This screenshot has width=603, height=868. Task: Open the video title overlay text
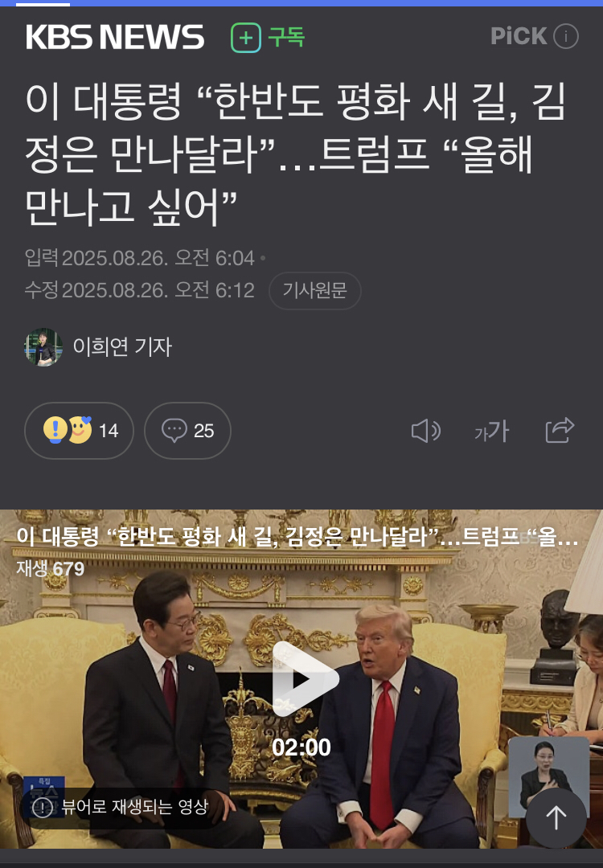click(297, 536)
